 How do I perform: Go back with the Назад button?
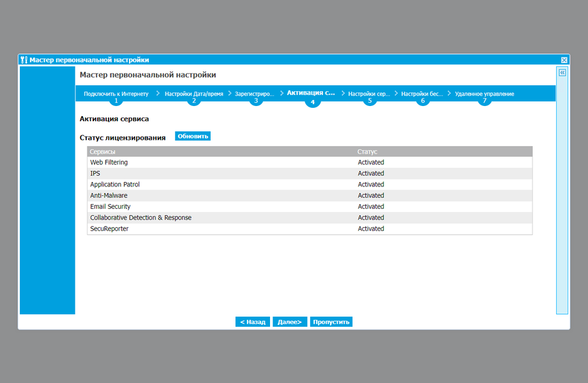[x=253, y=322]
